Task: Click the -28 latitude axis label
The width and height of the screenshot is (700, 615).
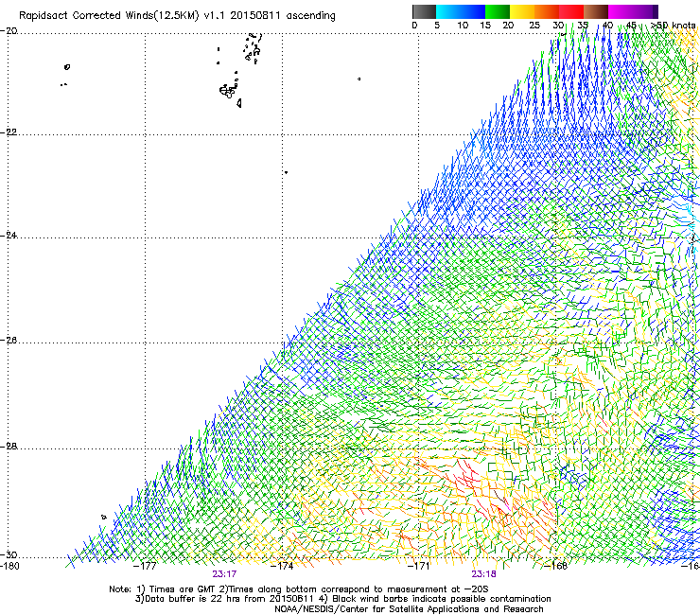Action: pos(9,447)
